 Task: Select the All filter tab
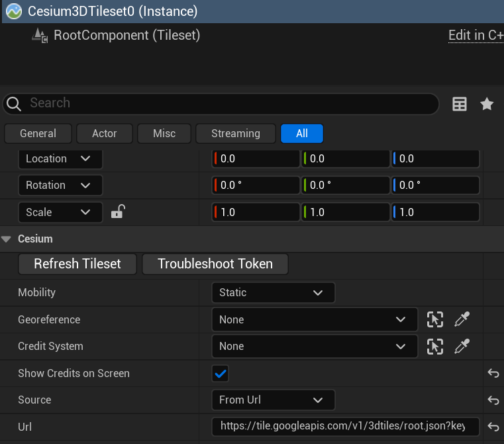[302, 133]
